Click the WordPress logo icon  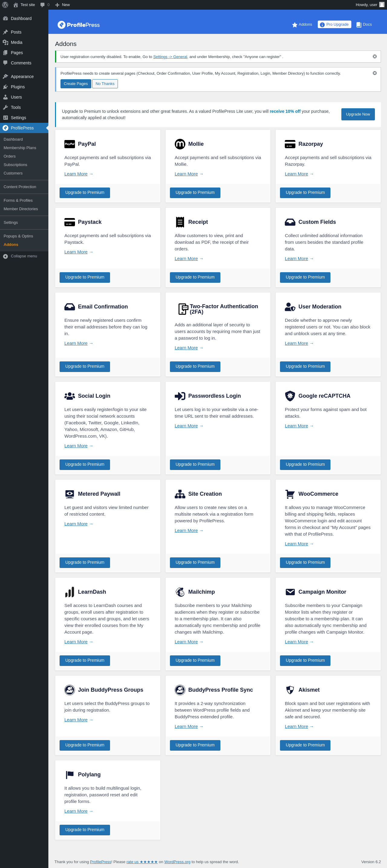point(5,5)
